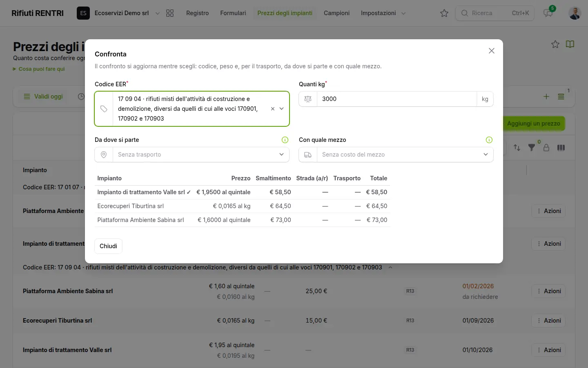
Task: Open the Formulari menu item
Action: coord(233,13)
